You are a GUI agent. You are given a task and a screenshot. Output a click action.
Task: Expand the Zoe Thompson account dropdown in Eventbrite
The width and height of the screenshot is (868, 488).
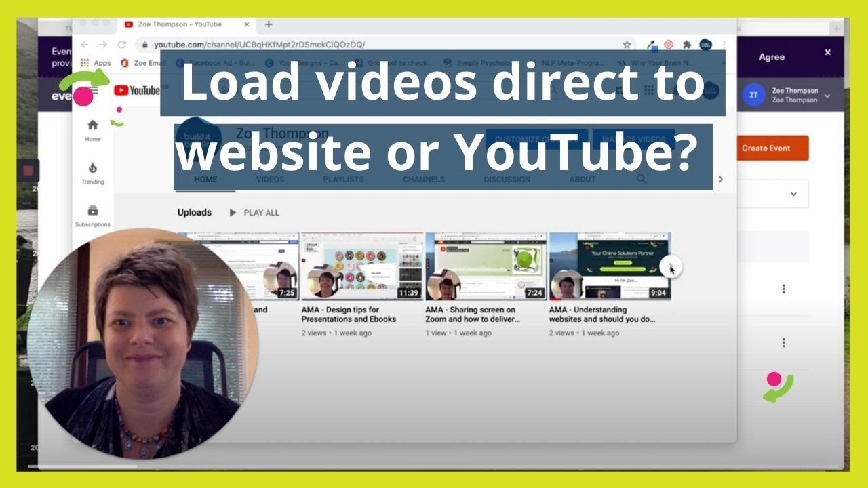827,96
